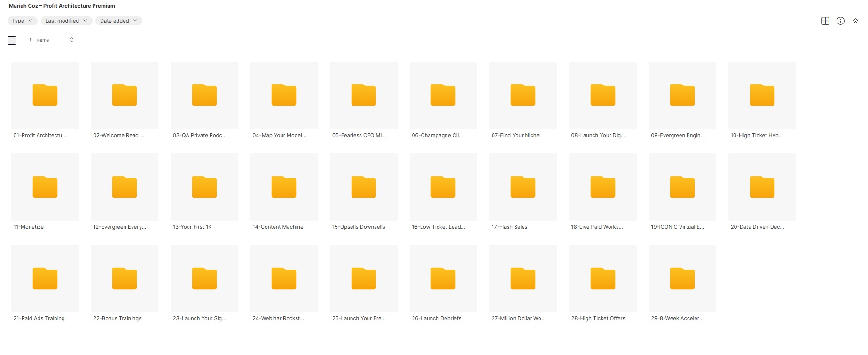The width and height of the screenshot is (868, 355).
Task: Switch to grid layout view icon
Action: (825, 21)
